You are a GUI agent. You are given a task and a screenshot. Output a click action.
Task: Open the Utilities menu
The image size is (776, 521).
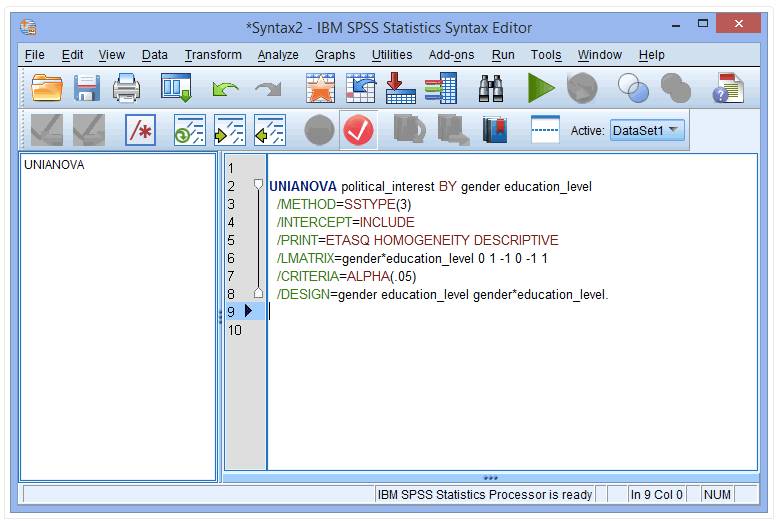coord(391,55)
